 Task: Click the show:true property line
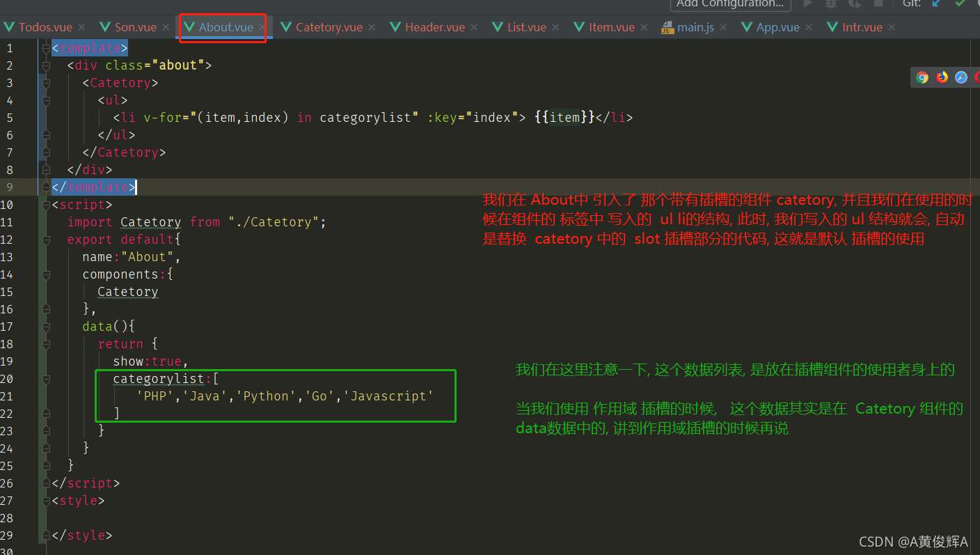point(151,361)
